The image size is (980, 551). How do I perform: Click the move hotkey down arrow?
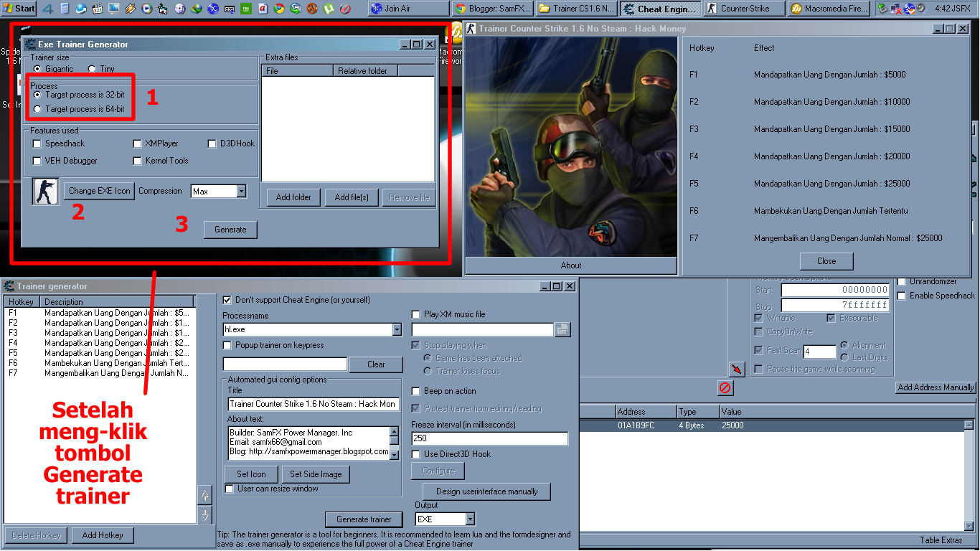(x=204, y=514)
